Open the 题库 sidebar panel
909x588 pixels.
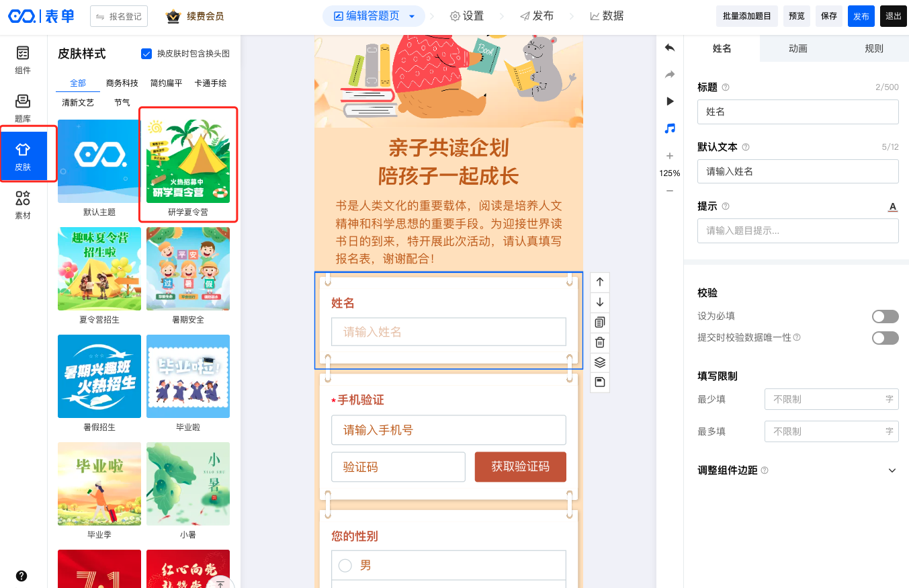(x=23, y=108)
